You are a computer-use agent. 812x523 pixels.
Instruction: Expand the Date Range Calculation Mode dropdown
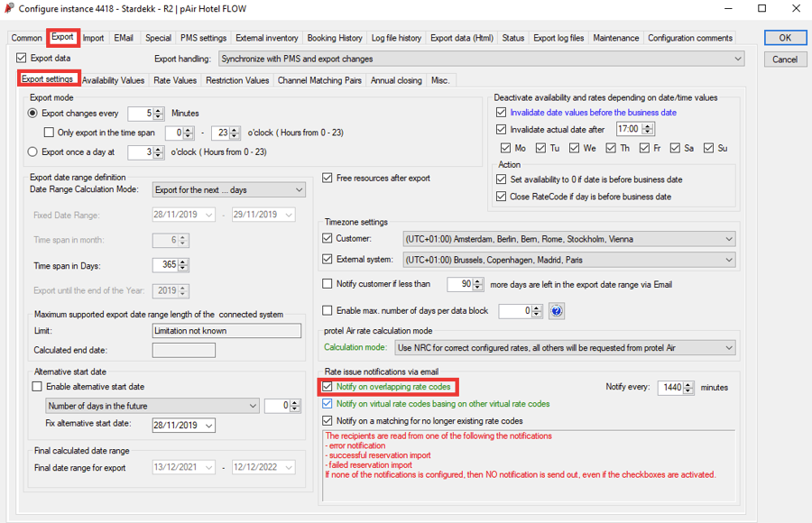pos(299,190)
